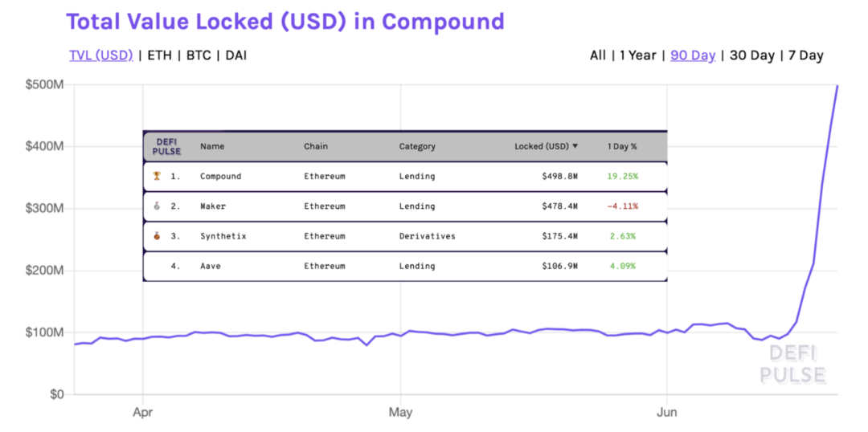Open the Aave row name
Image resolution: width=868 pixels, height=432 pixels.
(x=211, y=266)
